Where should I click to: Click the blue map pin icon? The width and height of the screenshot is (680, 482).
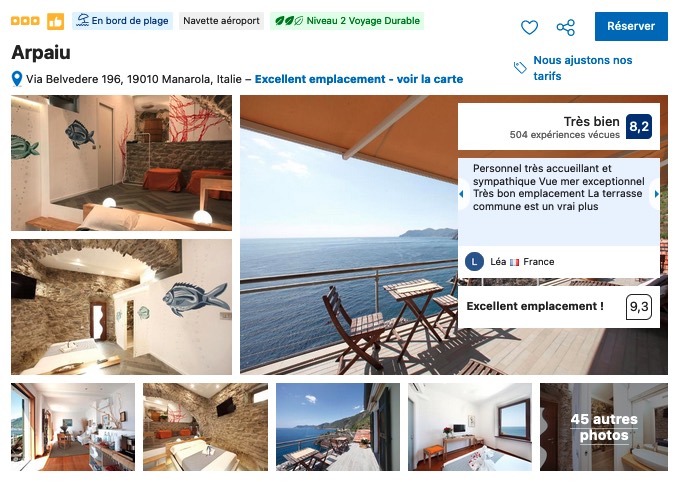pos(16,79)
